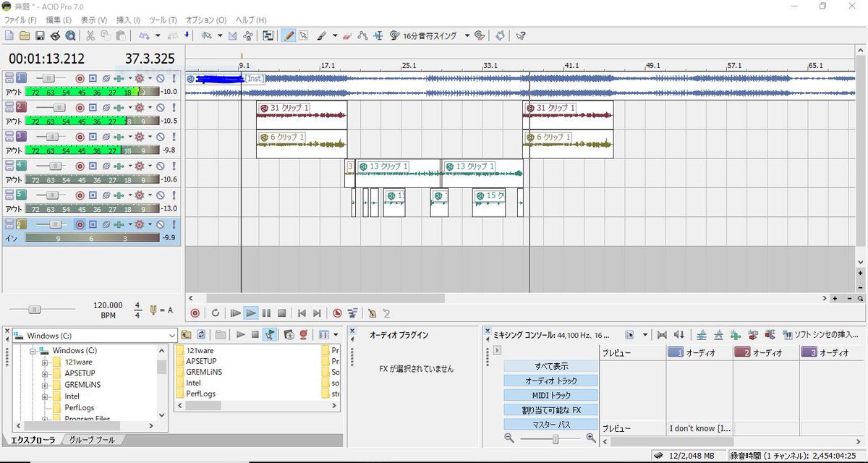
Task: Toggle Loop Playback in the transport bar
Action: pyautogui.click(x=215, y=313)
